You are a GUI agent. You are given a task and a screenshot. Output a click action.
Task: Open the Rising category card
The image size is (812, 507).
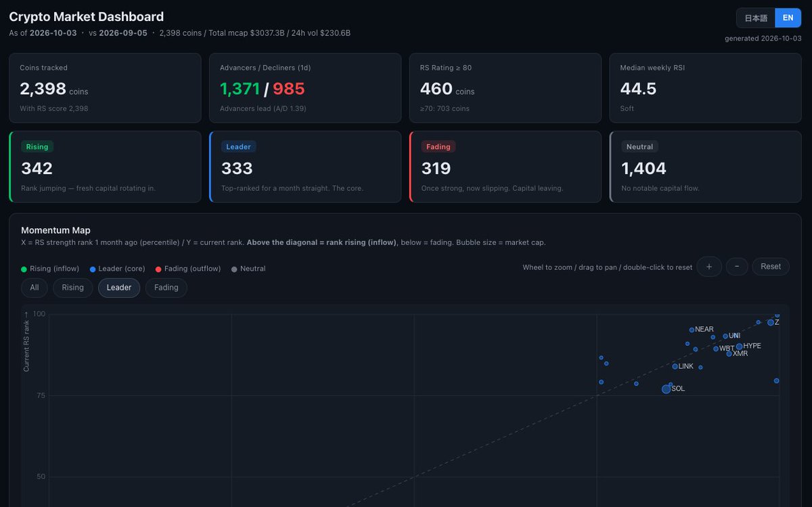[105, 167]
